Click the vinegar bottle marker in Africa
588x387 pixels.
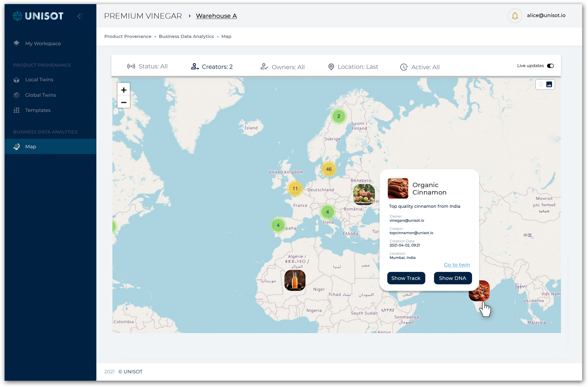pyautogui.click(x=295, y=280)
